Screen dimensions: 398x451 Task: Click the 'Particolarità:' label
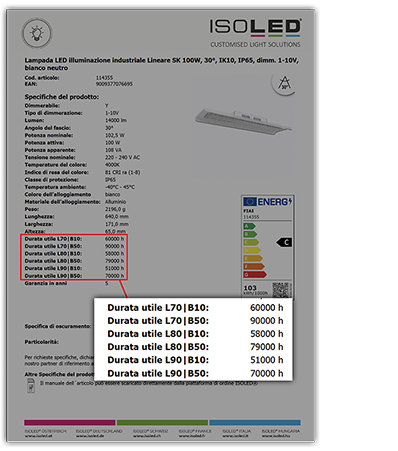[41, 342]
